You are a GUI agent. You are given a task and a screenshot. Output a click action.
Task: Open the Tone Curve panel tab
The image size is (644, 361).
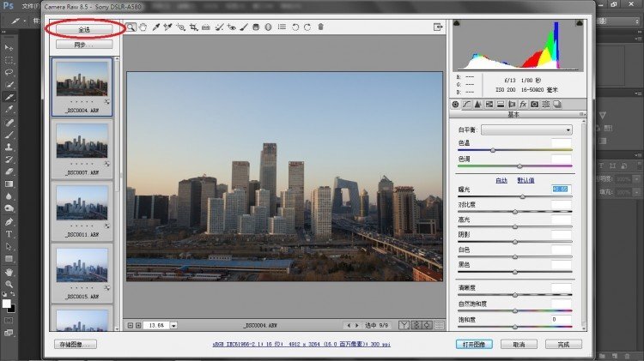(x=467, y=104)
